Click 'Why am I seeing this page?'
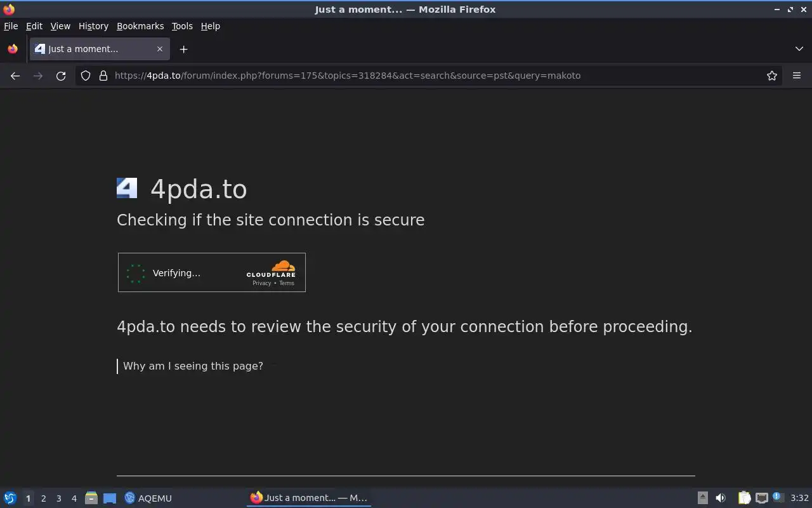 click(x=193, y=366)
